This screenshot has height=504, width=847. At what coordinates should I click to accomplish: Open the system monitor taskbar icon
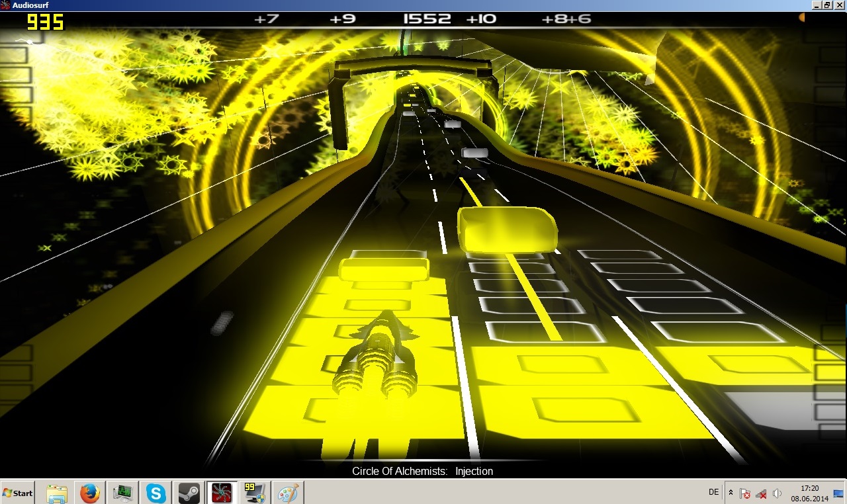[x=122, y=493]
